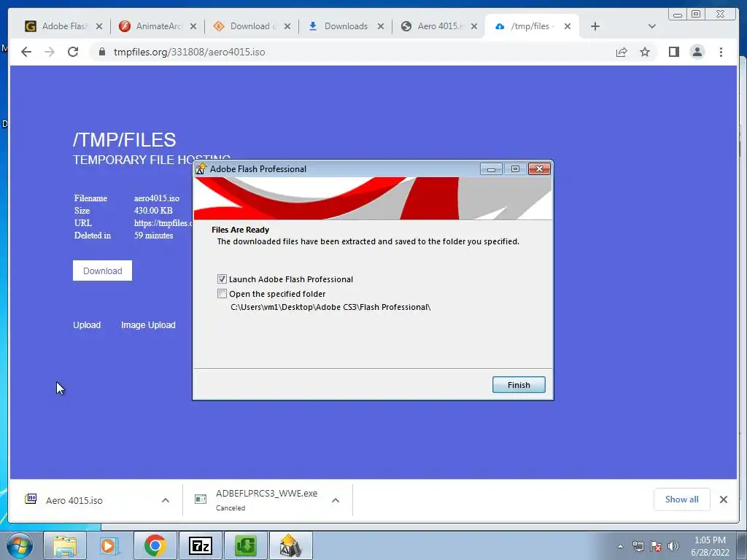Show hidden system tray icons
The height and width of the screenshot is (560, 747).
(x=620, y=546)
